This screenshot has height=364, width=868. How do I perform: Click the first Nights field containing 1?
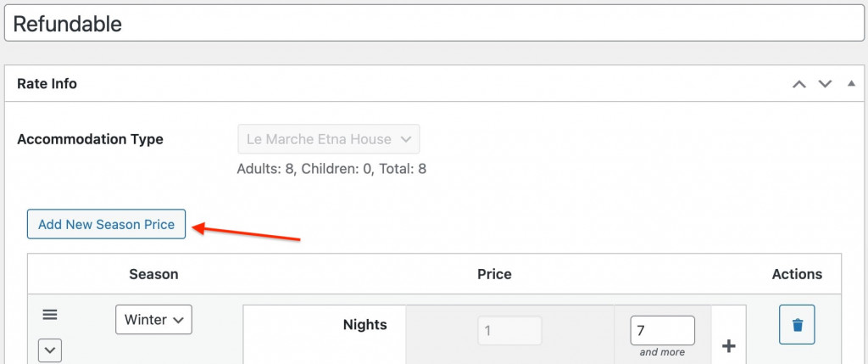pyautogui.click(x=509, y=330)
